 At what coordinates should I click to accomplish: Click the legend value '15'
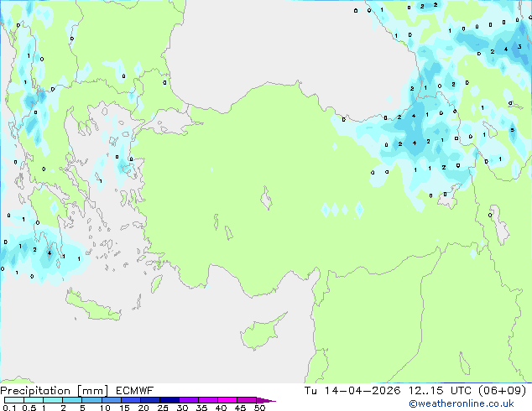point(124,408)
